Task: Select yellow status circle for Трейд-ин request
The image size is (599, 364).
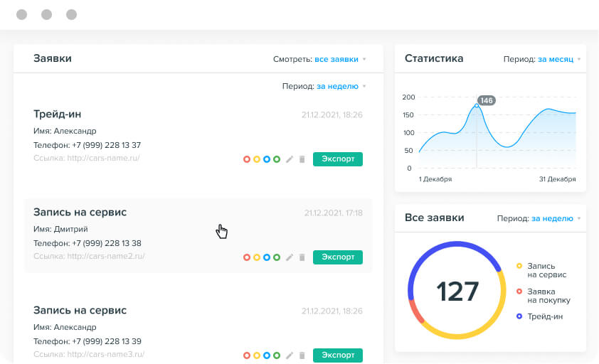Action: [x=257, y=159]
